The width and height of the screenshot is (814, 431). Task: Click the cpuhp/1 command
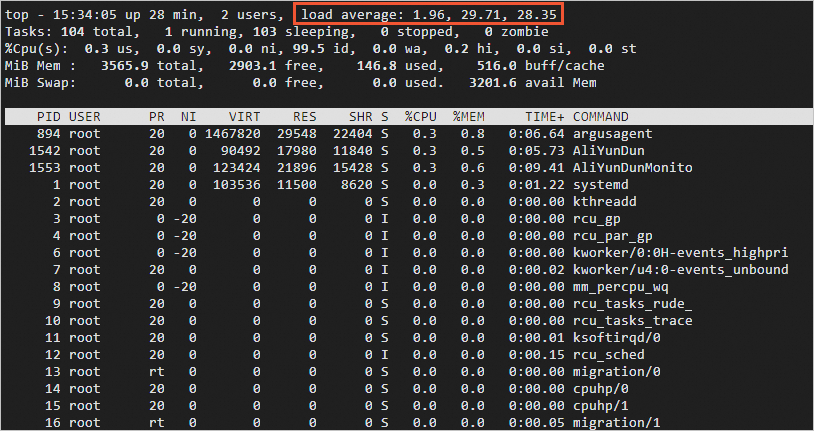click(x=601, y=406)
